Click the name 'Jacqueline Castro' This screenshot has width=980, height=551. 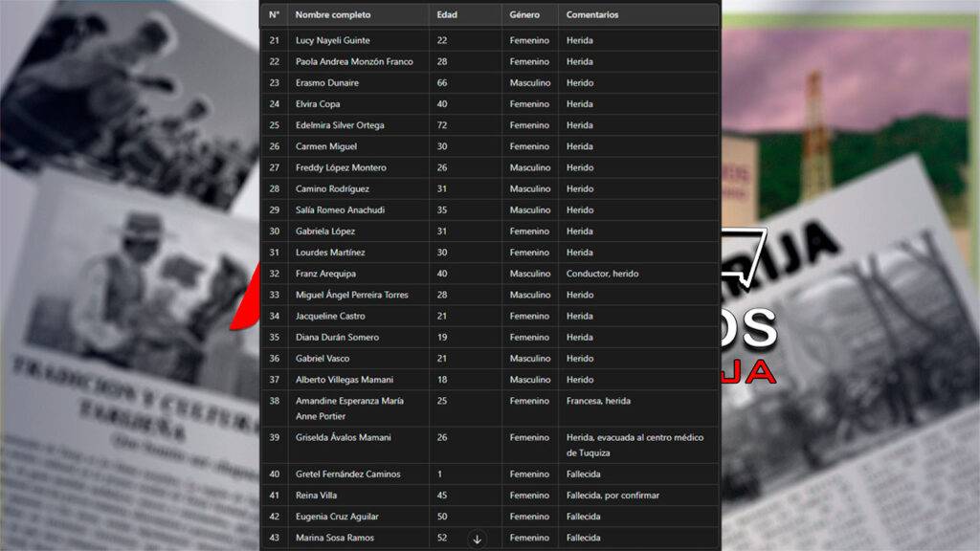click(330, 317)
